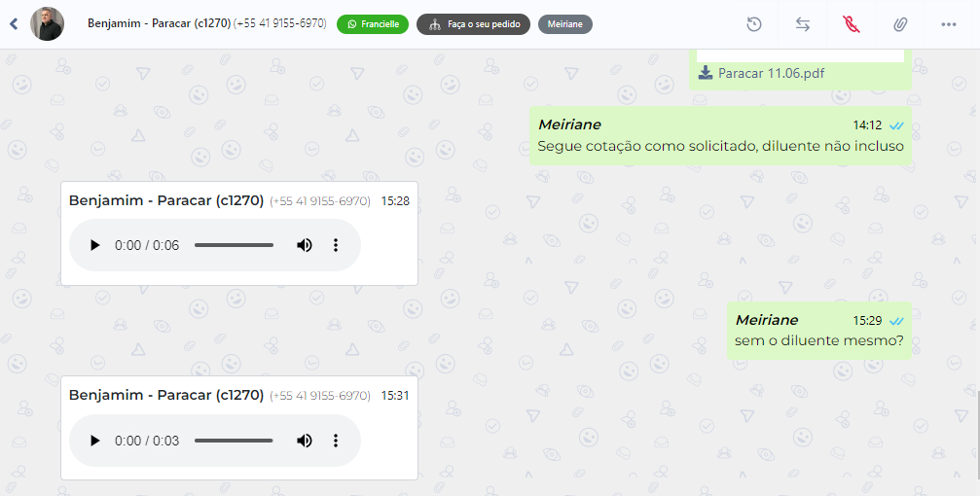Open more options on the 0:06 audio

pos(336,245)
